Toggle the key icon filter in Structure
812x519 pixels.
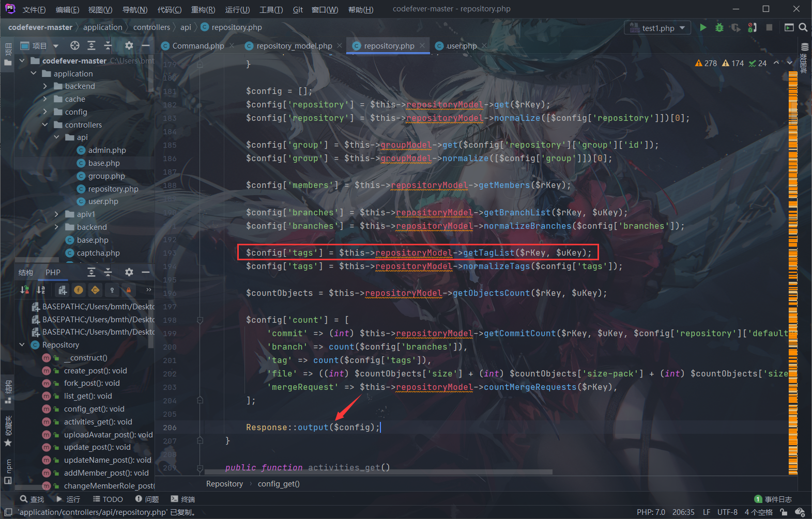112,290
